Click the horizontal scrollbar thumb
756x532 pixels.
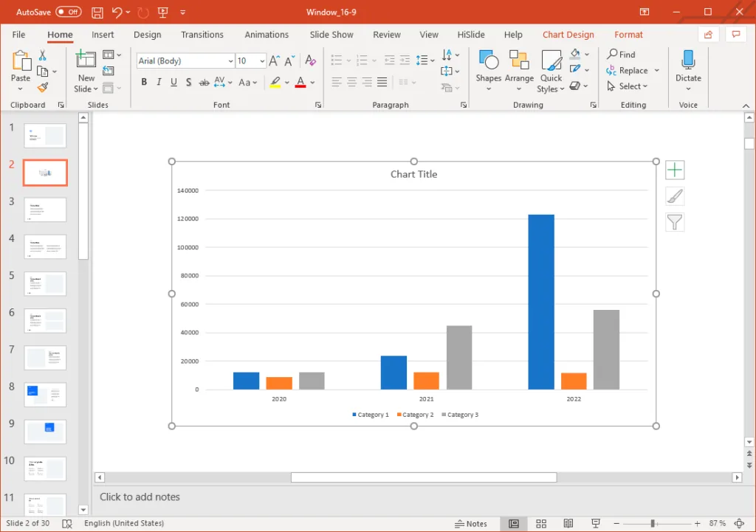pos(424,477)
